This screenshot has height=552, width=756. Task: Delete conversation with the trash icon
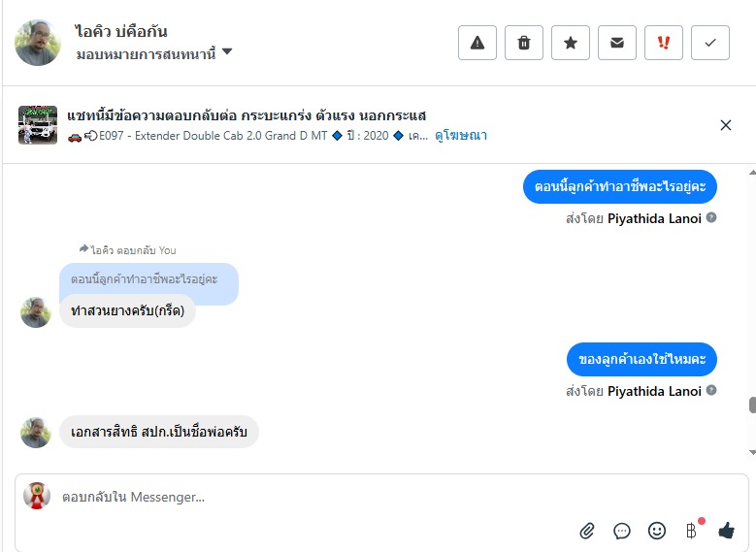pyautogui.click(x=524, y=43)
